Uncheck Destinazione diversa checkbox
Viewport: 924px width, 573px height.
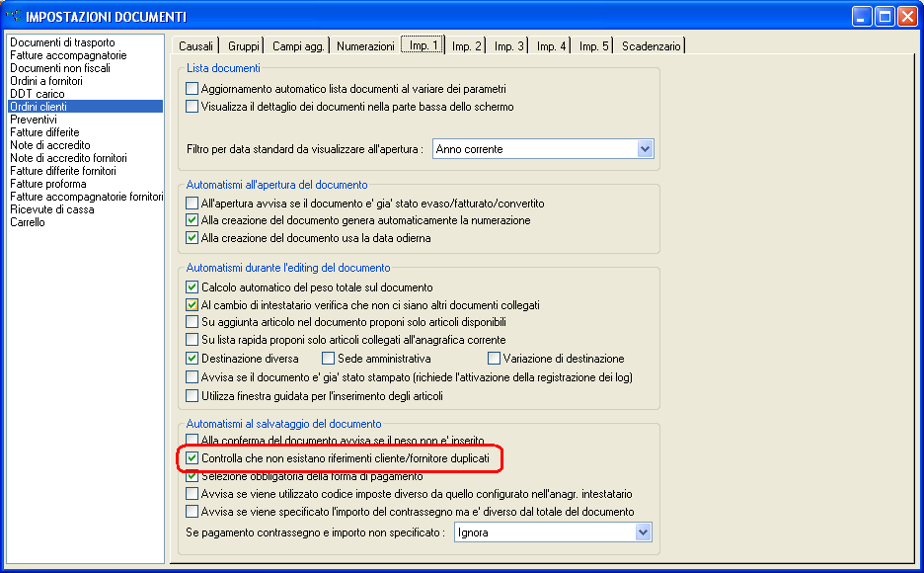[192, 359]
